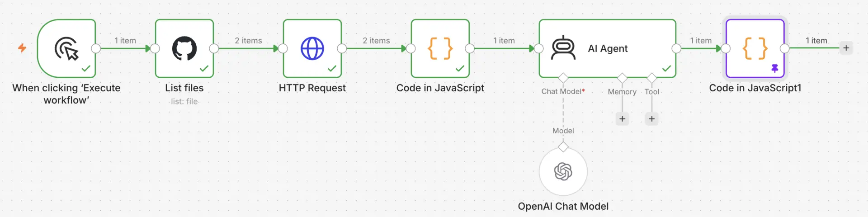The width and height of the screenshot is (868, 217).
Task: Click the output port of List files
Action: 214,48
